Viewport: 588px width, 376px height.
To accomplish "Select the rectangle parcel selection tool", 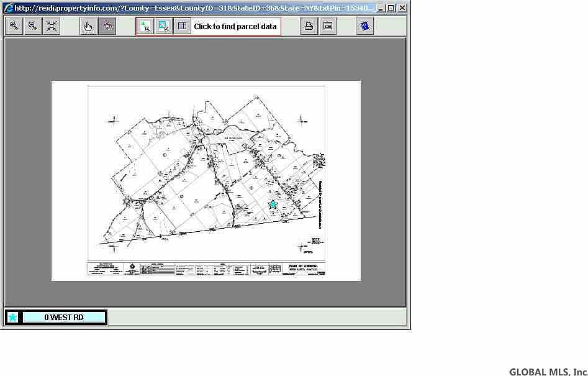I will point(163,26).
